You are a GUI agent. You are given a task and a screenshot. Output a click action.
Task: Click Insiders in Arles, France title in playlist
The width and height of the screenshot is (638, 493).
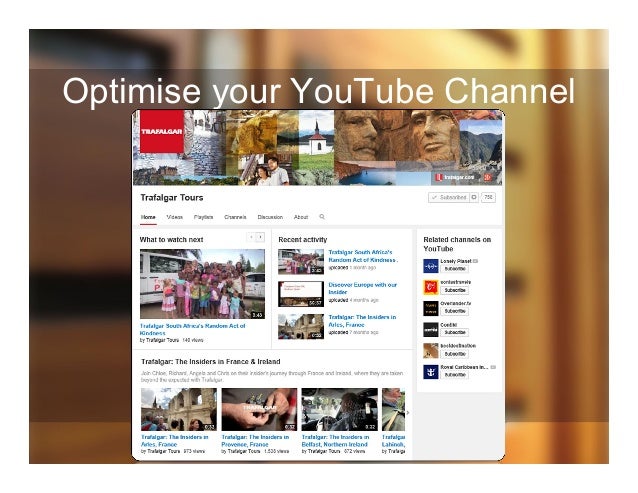[175, 441]
